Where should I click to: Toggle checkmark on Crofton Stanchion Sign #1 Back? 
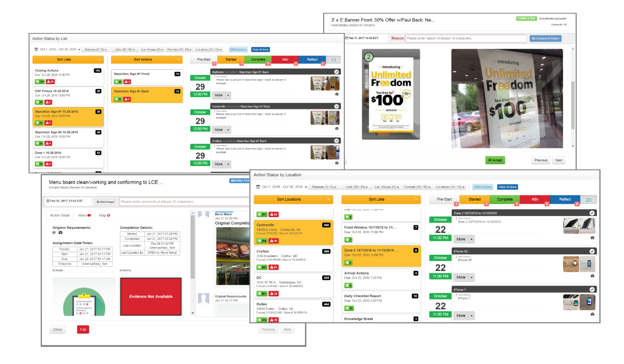[x=336, y=141]
